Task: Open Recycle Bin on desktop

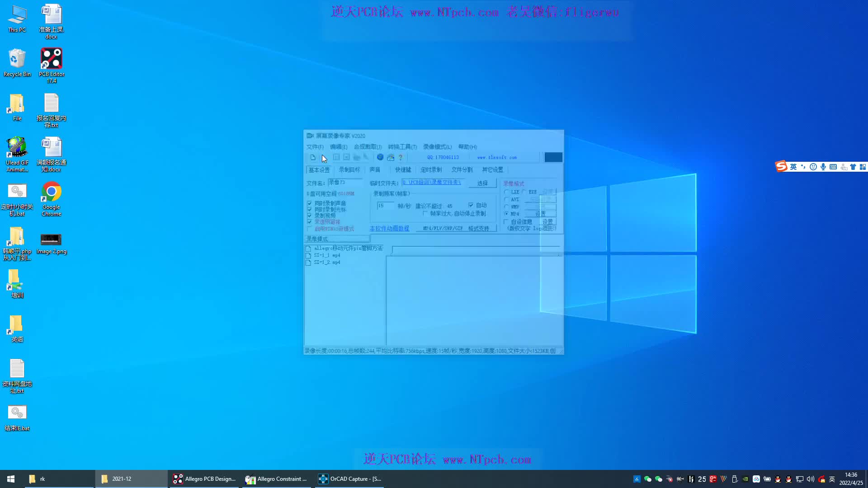Action: point(17,63)
